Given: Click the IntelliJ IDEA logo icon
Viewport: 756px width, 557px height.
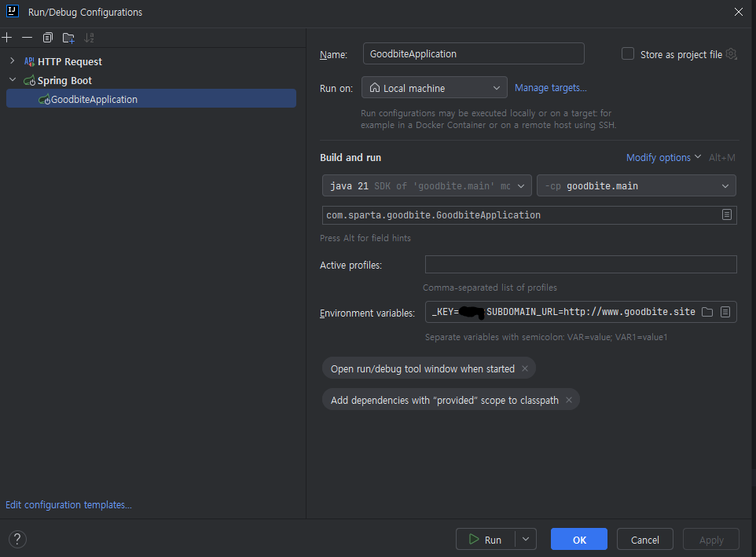Looking at the screenshot, I should [13, 11].
